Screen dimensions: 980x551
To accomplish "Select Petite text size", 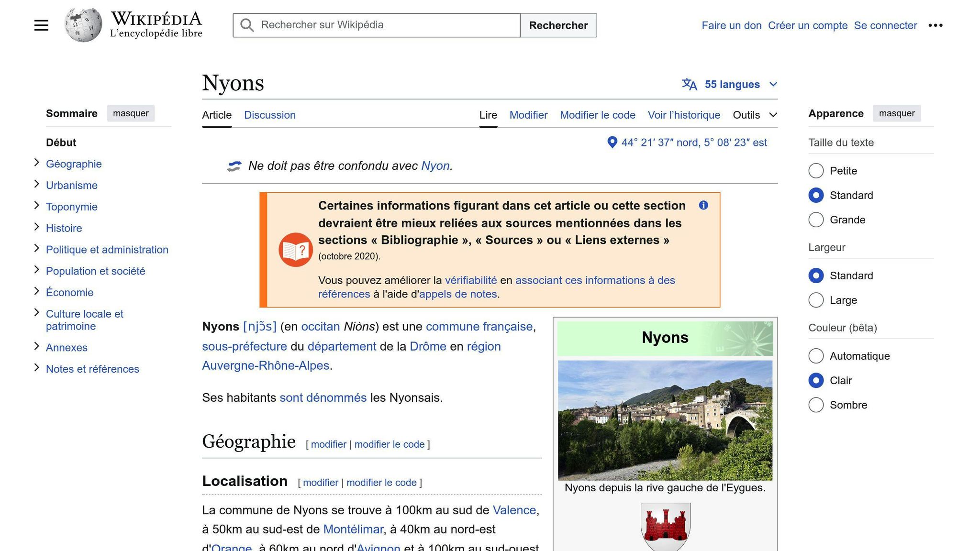I will click(x=816, y=171).
